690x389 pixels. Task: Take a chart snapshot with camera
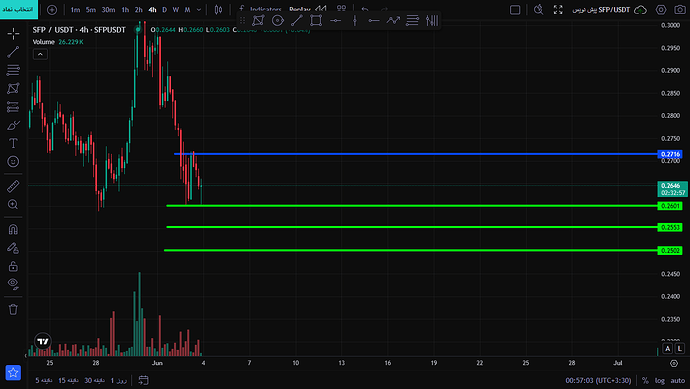click(680, 10)
